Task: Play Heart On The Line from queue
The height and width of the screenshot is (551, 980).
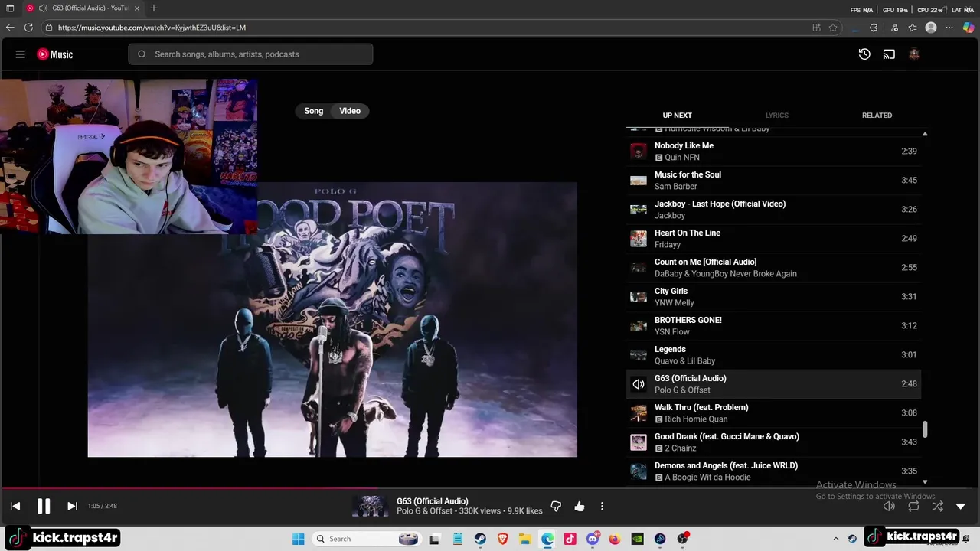Action: pyautogui.click(x=773, y=239)
